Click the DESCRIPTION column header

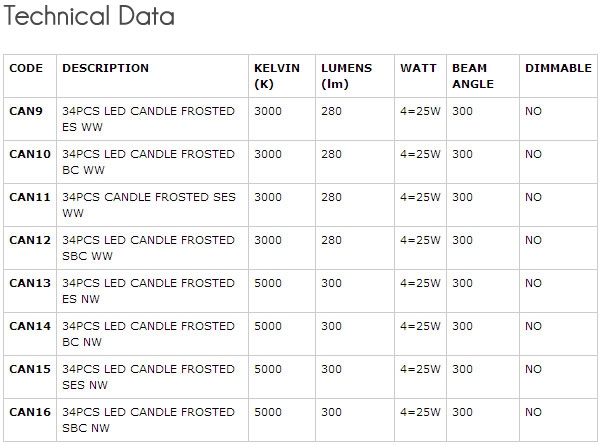(x=105, y=68)
